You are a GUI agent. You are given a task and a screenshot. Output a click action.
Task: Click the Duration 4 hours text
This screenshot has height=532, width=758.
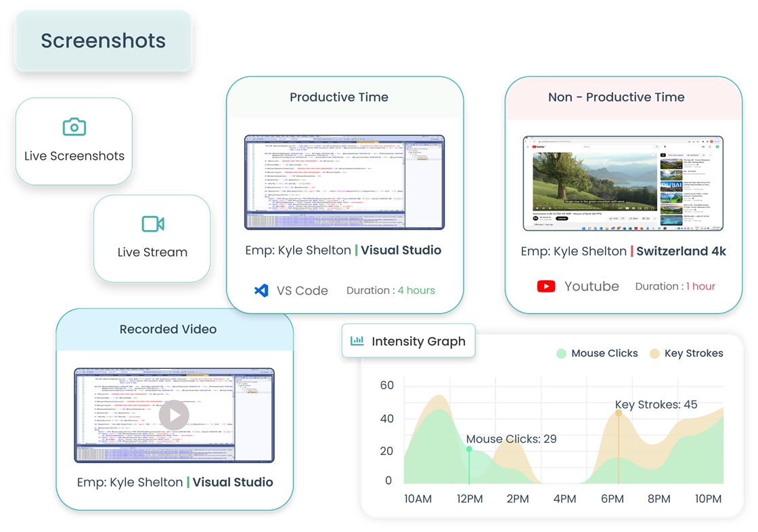[391, 290]
